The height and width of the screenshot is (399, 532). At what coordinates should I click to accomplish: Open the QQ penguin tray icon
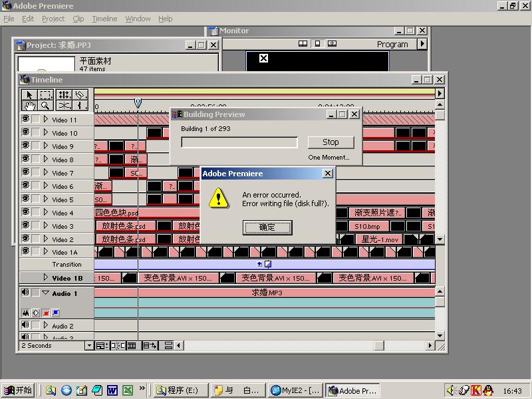(x=488, y=390)
